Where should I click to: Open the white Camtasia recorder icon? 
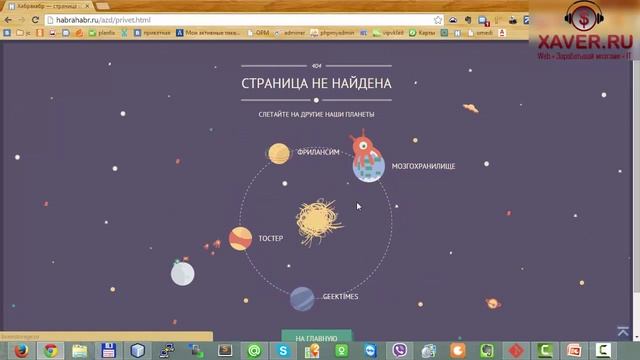coord(603,351)
